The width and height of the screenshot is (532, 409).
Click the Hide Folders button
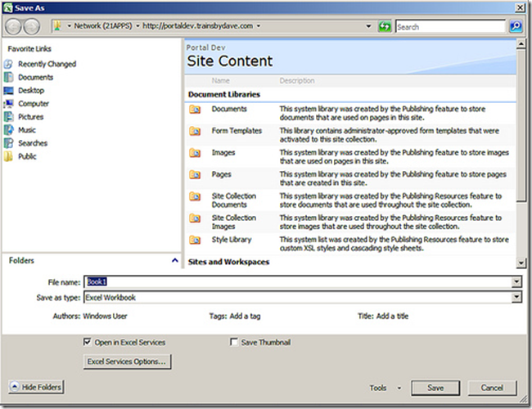tap(36, 387)
